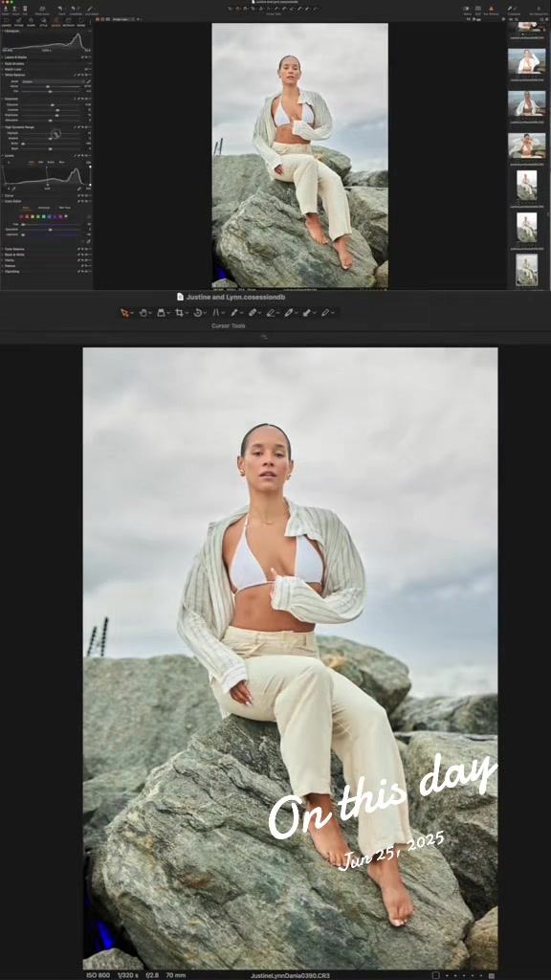Click the Shadow slider in High Dynamic Range
This screenshot has height=980, width=551.
tap(50, 138)
